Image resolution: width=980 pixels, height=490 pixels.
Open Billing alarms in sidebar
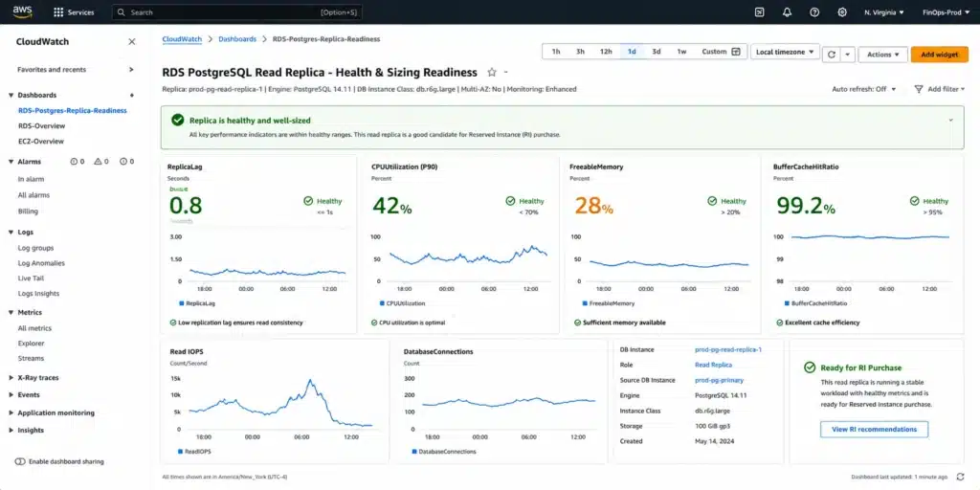click(x=28, y=212)
